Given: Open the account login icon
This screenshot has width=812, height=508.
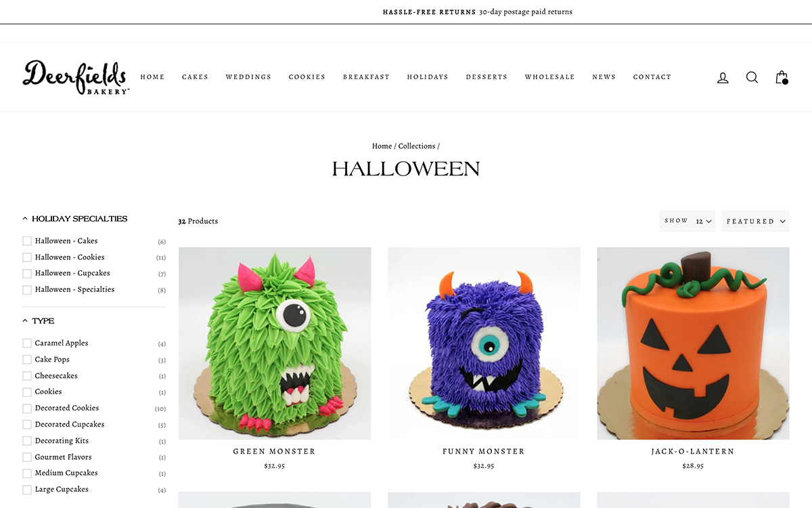Looking at the screenshot, I should click(x=723, y=77).
